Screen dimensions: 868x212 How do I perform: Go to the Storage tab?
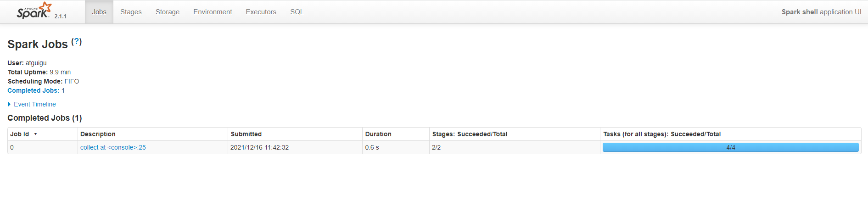168,12
